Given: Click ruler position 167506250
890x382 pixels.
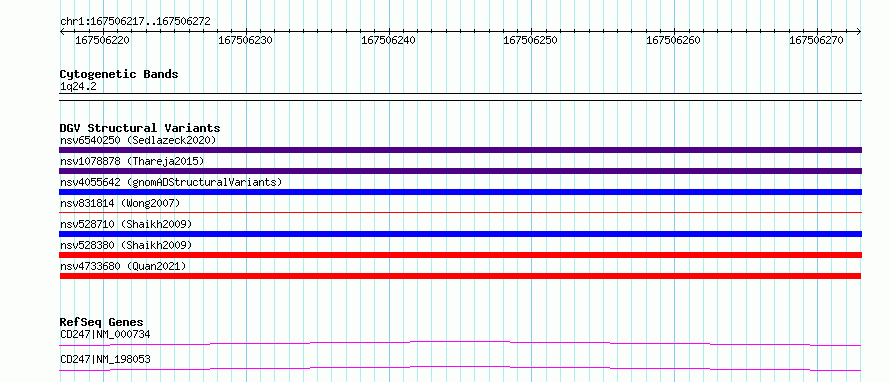Looking at the screenshot, I should point(531,40).
